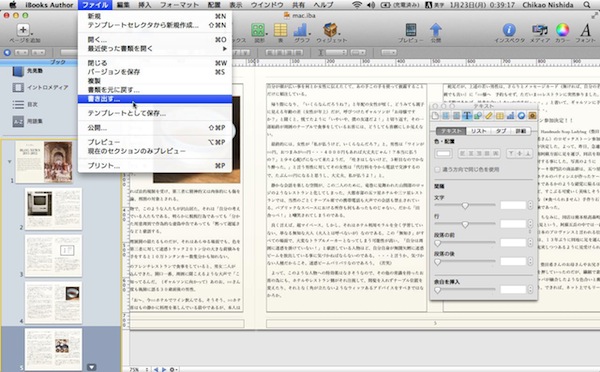Click the blue circle icon in format bar
The width and height of the screenshot is (600, 372).
[7, 52]
